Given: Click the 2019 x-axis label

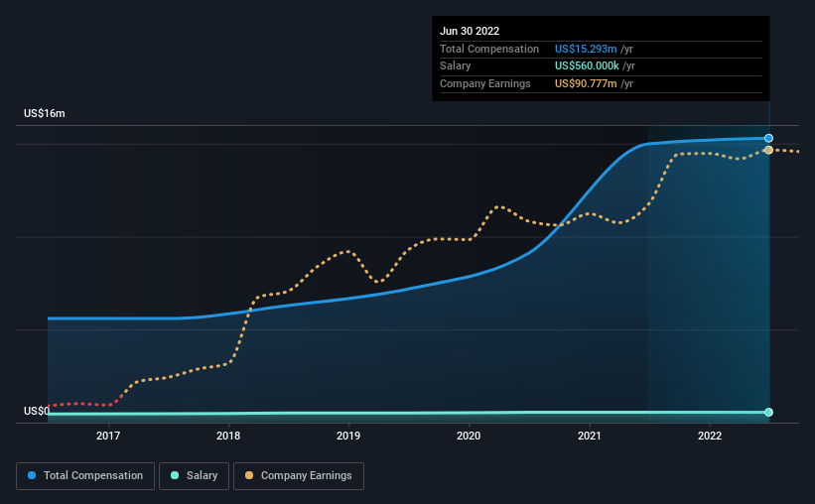Looking at the screenshot, I should coord(348,436).
